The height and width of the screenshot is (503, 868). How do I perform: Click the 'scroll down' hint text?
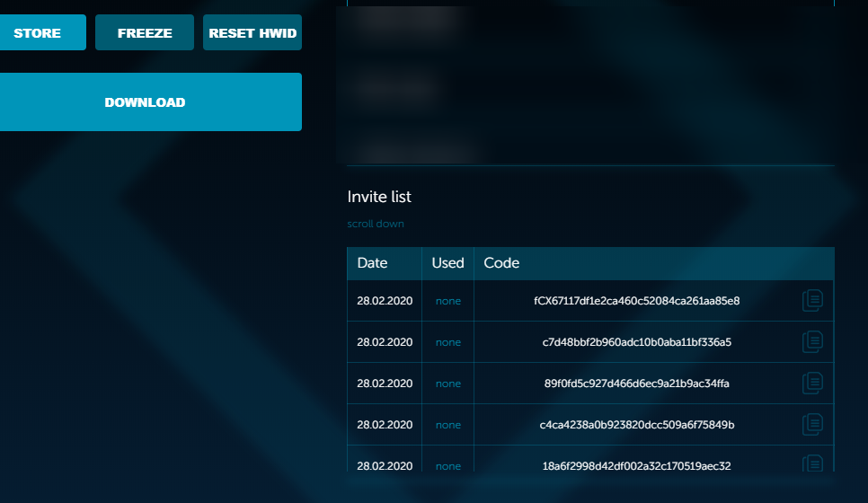(376, 224)
